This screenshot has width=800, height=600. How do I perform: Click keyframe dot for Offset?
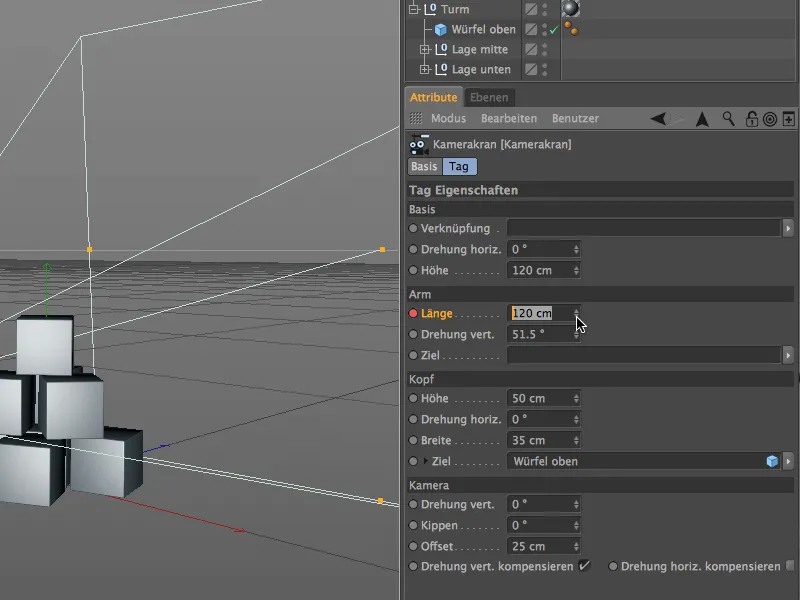tap(413, 546)
